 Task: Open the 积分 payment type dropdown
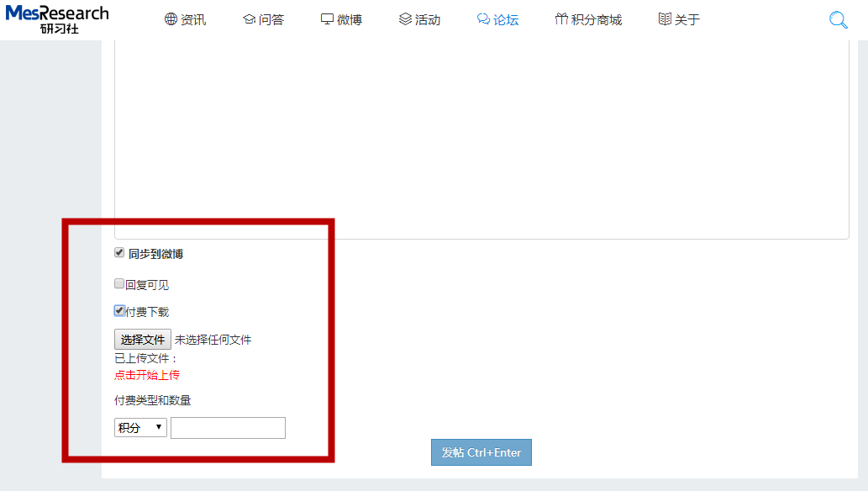140,427
